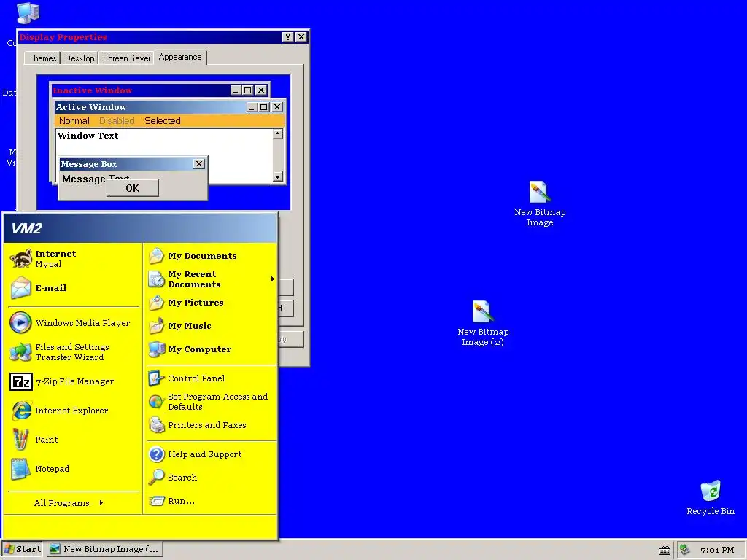Switch to Desktop tab
747x560 pixels.
click(80, 58)
